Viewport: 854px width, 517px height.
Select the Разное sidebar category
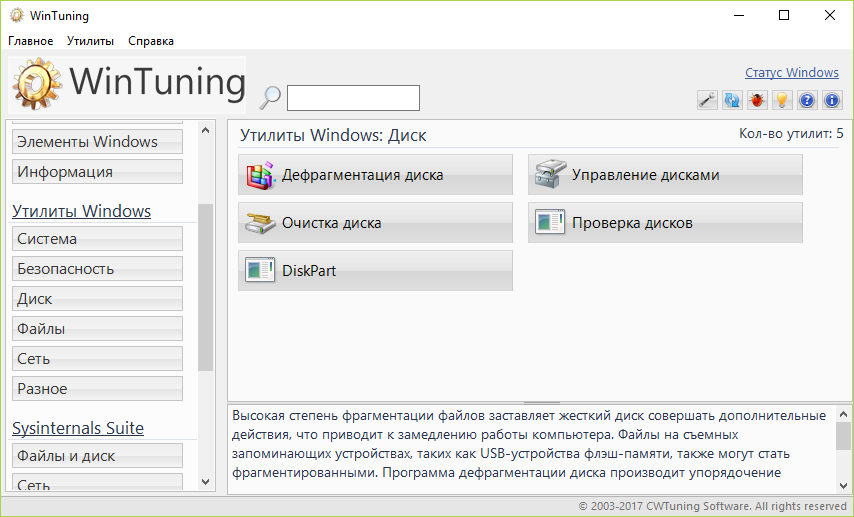click(x=97, y=388)
